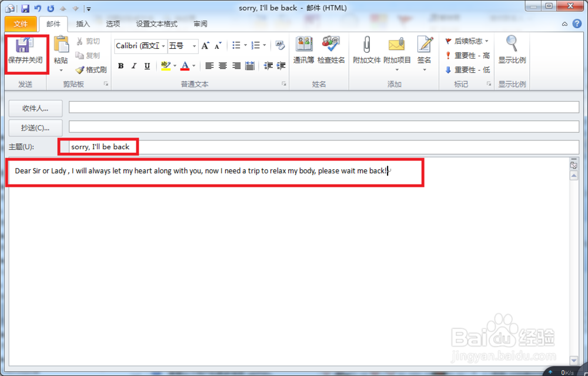
Task: Click the previous item up arrow in quick access toolbar
Action: pyautogui.click(x=63, y=8)
